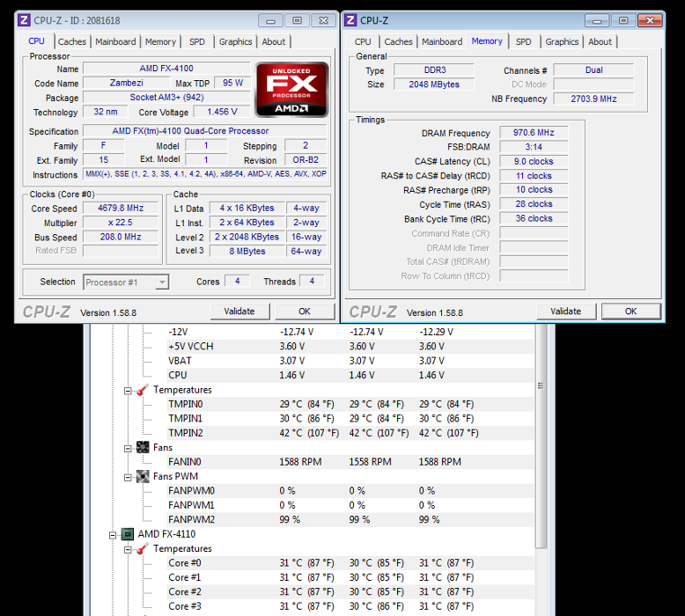Click OK in left CPU-Z window

(305, 312)
